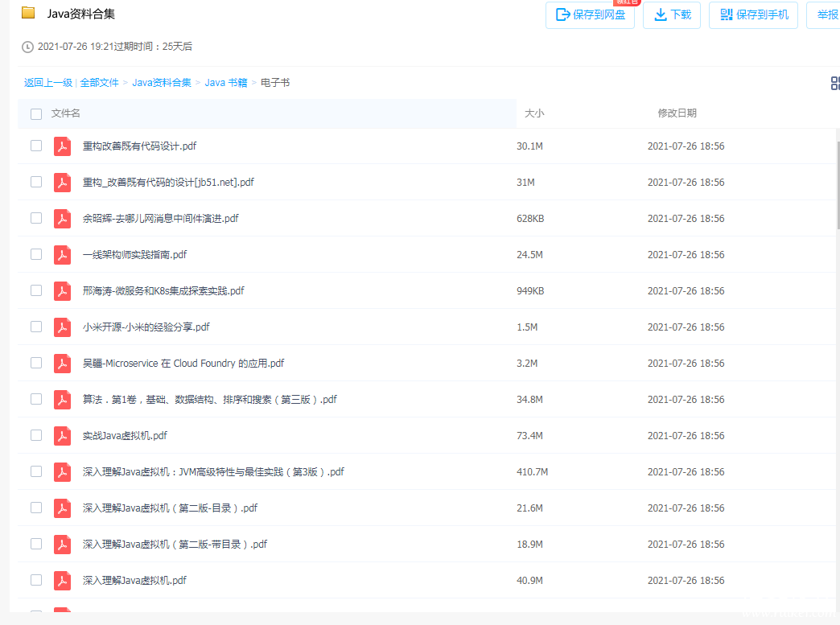Check the box for 吴疆-Microservice 在 Cloud Foundry 的应用.pdf

click(36, 363)
